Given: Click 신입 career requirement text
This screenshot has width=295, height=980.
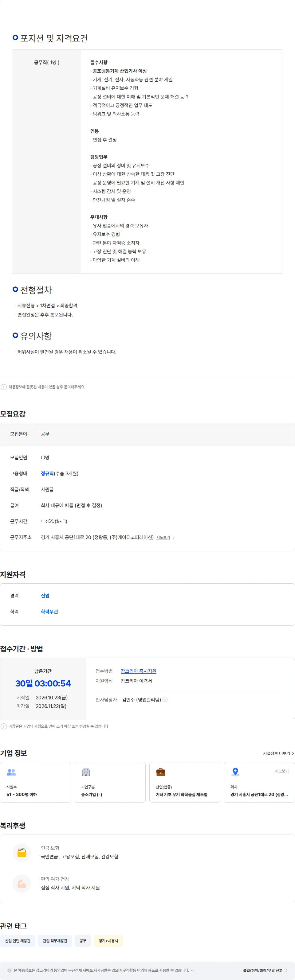Looking at the screenshot, I should click(x=45, y=595).
